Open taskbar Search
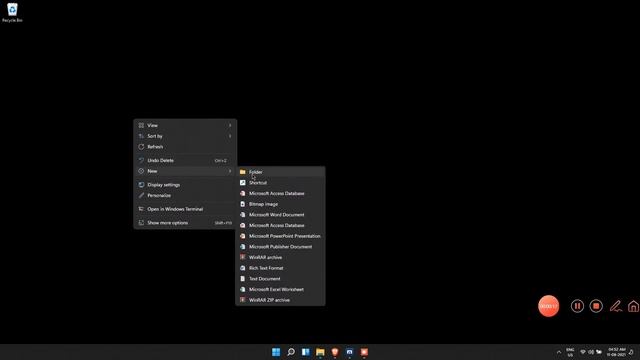 pyautogui.click(x=291, y=352)
